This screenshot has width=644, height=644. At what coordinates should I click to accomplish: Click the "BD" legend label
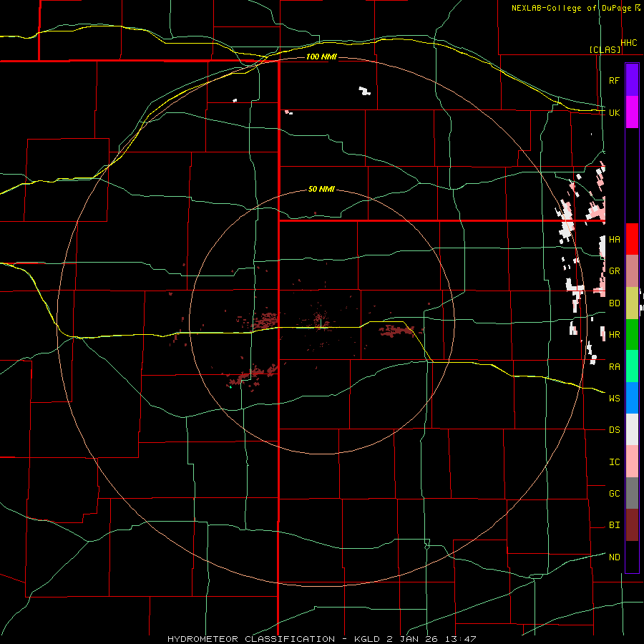pos(614,303)
